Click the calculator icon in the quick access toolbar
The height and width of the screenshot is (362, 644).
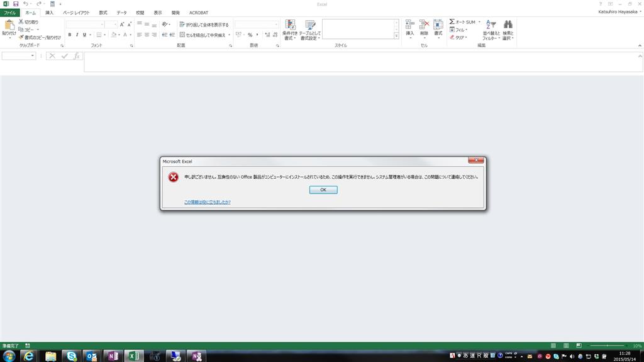click(52, 4)
